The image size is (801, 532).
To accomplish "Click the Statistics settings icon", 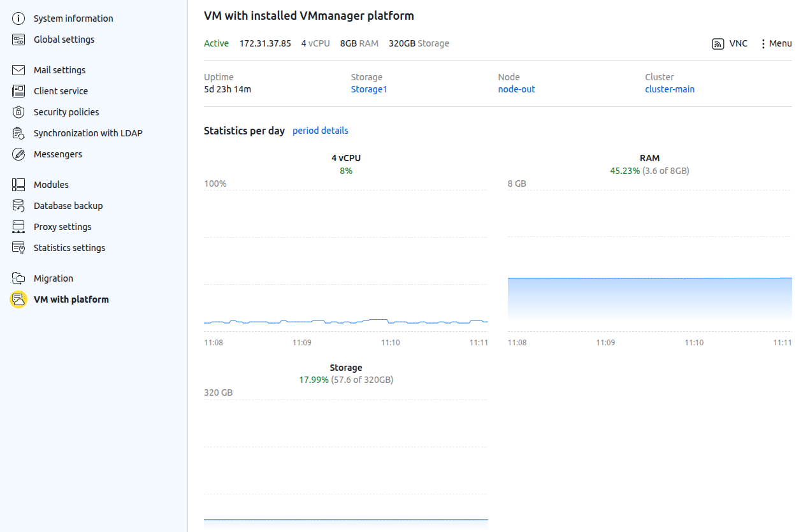I will (18, 248).
